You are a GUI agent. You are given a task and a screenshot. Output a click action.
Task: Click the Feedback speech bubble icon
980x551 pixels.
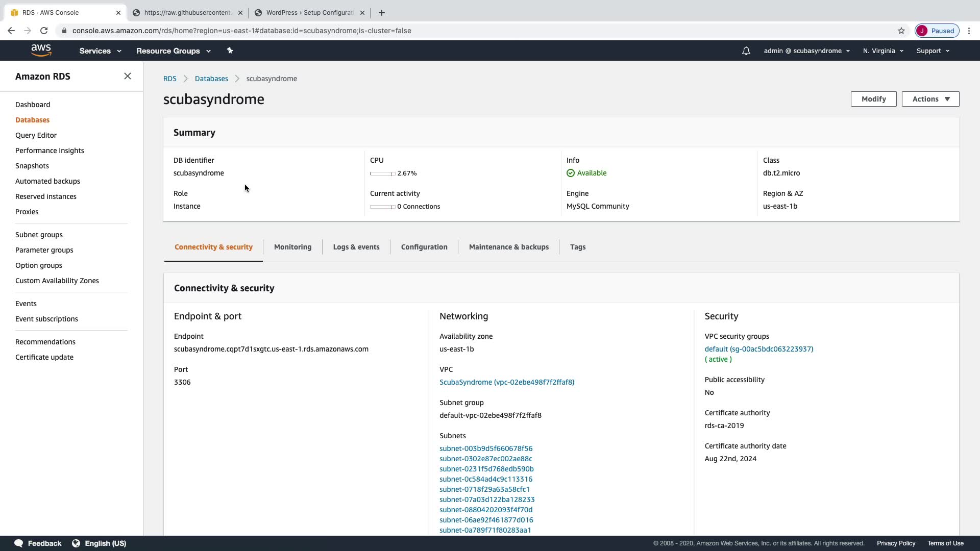tap(19, 543)
